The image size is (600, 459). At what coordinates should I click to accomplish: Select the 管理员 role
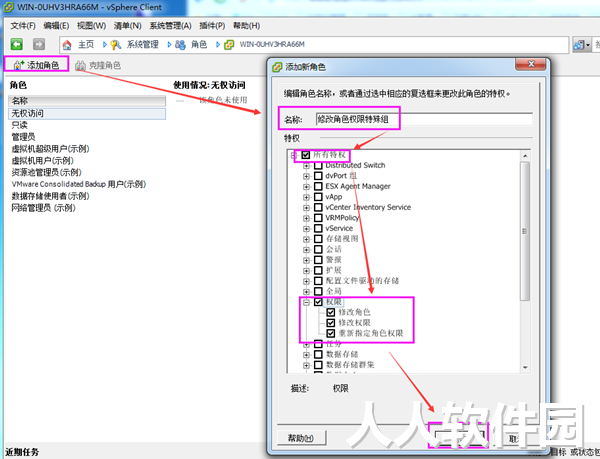[x=23, y=137]
